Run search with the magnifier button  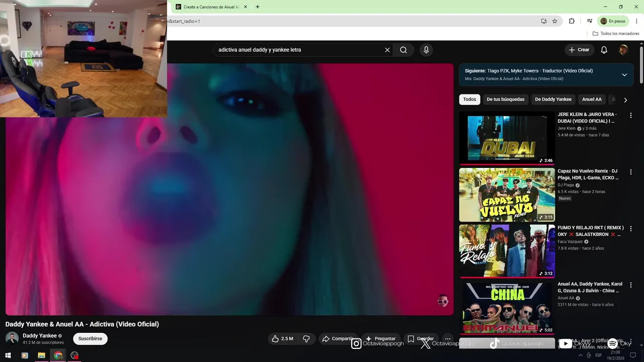click(404, 50)
